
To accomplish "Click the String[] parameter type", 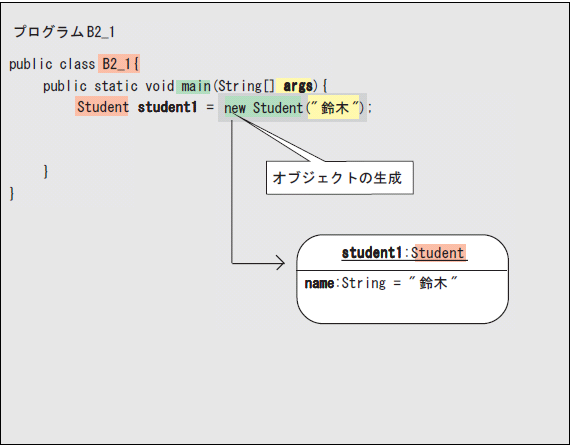I will pyautogui.click(x=246, y=86).
